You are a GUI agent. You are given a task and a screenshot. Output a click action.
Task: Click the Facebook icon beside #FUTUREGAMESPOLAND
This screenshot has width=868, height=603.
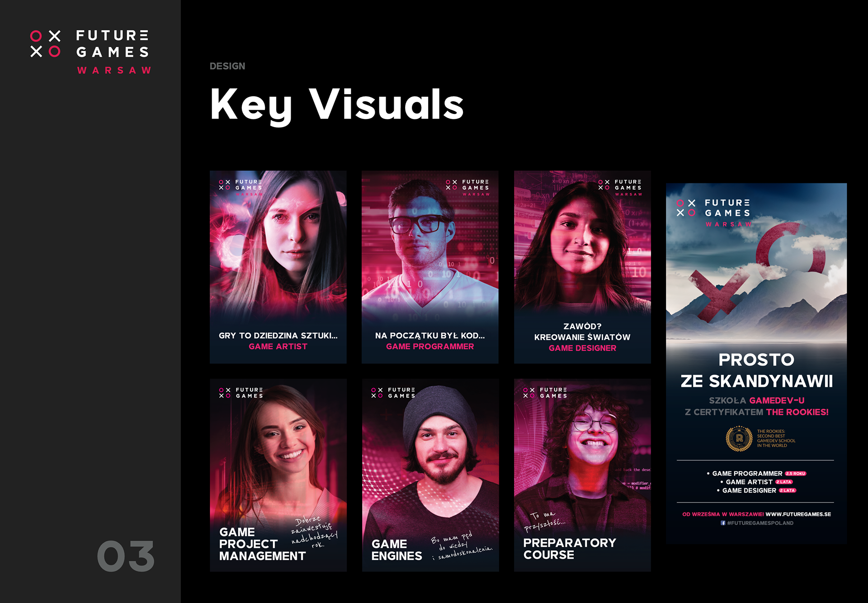[723, 523]
